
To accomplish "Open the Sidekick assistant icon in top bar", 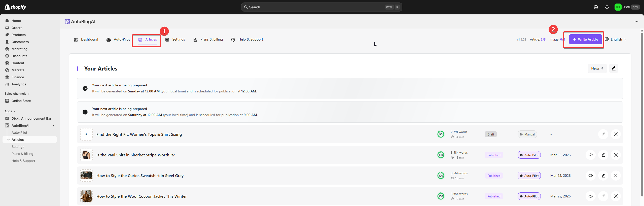I will tap(596, 7).
